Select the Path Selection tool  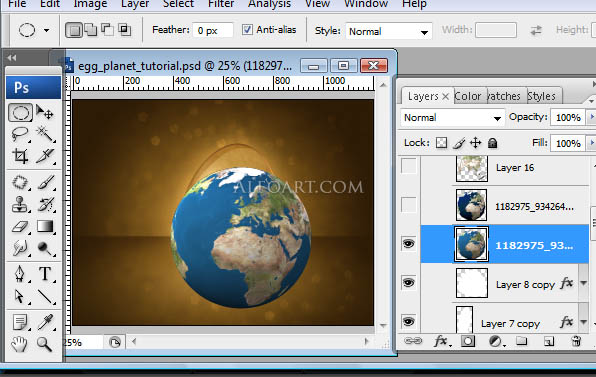(x=20, y=296)
